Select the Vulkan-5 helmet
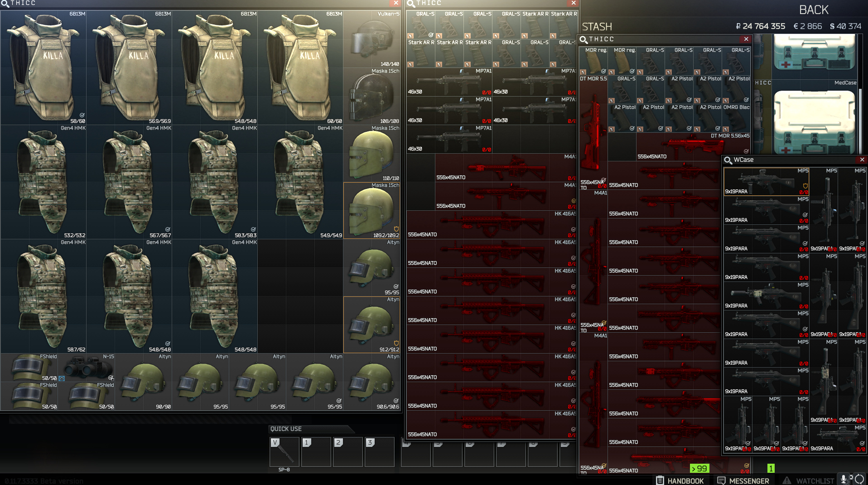This screenshot has height=485, width=868. click(372, 39)
